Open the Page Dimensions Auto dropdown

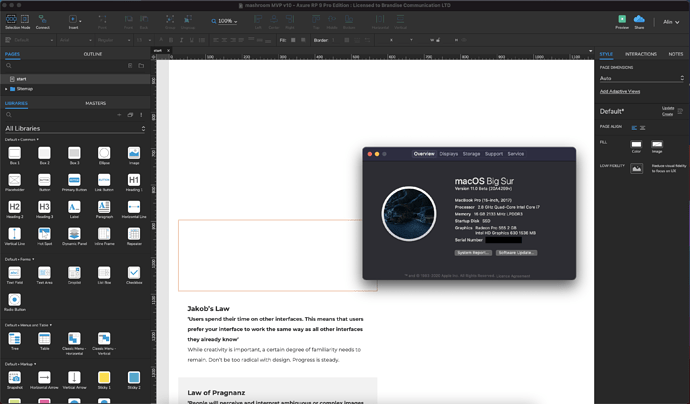click(642, 78)
